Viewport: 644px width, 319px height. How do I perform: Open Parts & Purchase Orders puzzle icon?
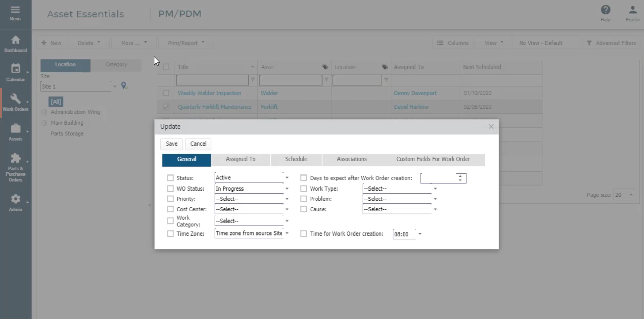pos(15,159)
